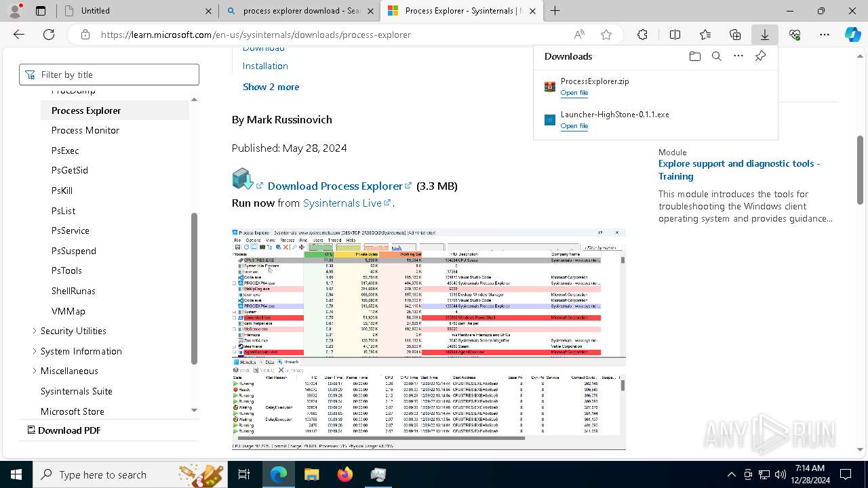This screenshot has width=868, height=488.
Task: Toggle the Downloads toolbar icon
Action: [x=764, y=35]
